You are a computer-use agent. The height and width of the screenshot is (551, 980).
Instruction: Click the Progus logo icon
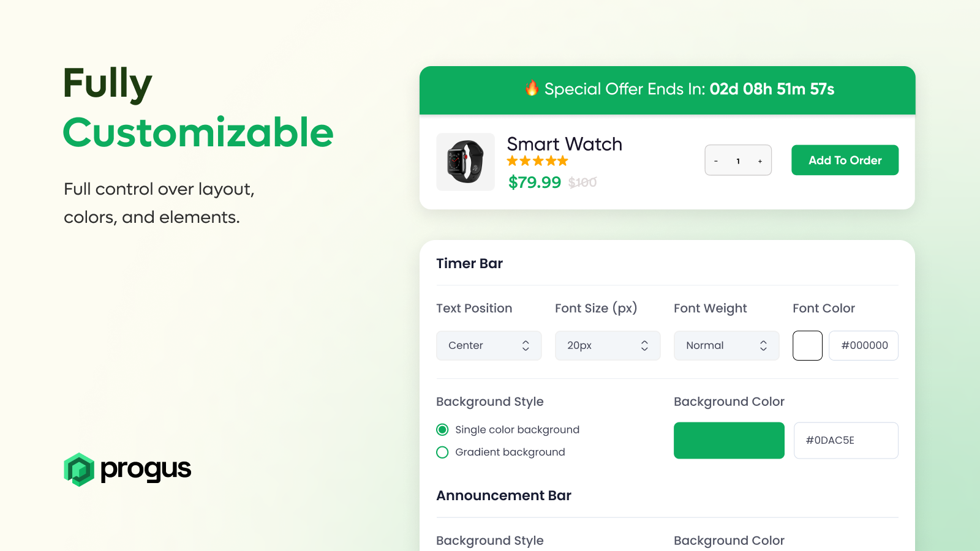[x=79, y=470]
